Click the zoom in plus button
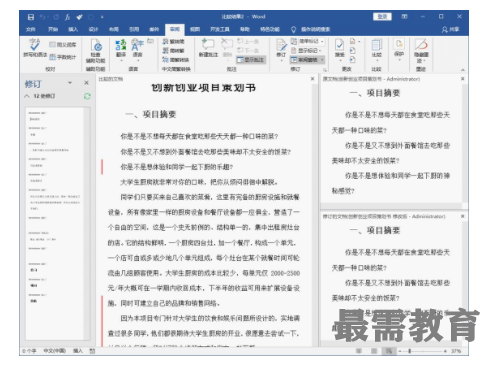Screen dimensions: 486x365 click(445, 351)
